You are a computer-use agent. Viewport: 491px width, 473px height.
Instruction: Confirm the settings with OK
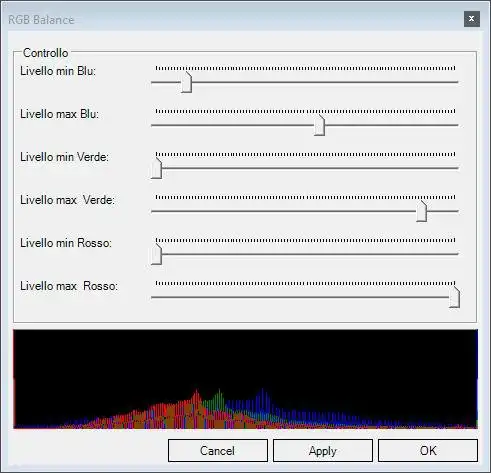pos(428,450)
